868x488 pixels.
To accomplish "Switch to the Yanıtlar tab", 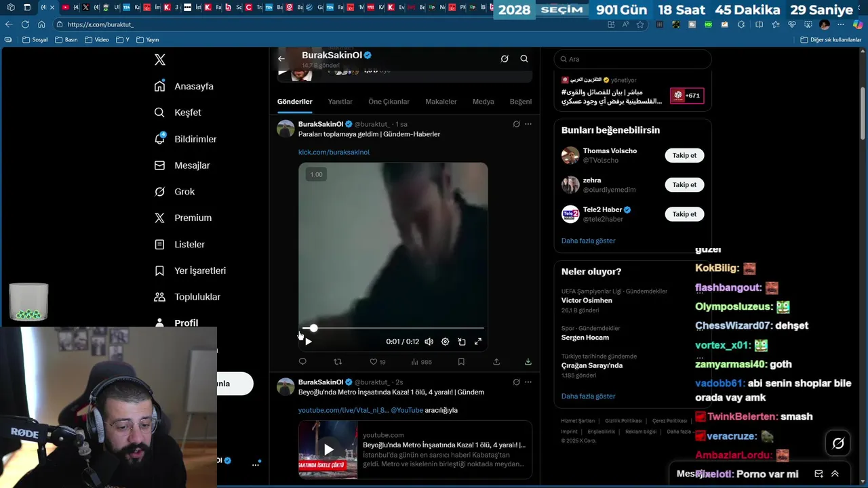I will click(340, 102).
